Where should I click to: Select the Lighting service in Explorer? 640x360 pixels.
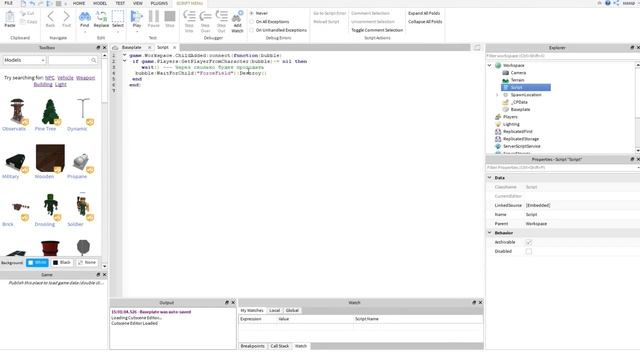point(511,124)
